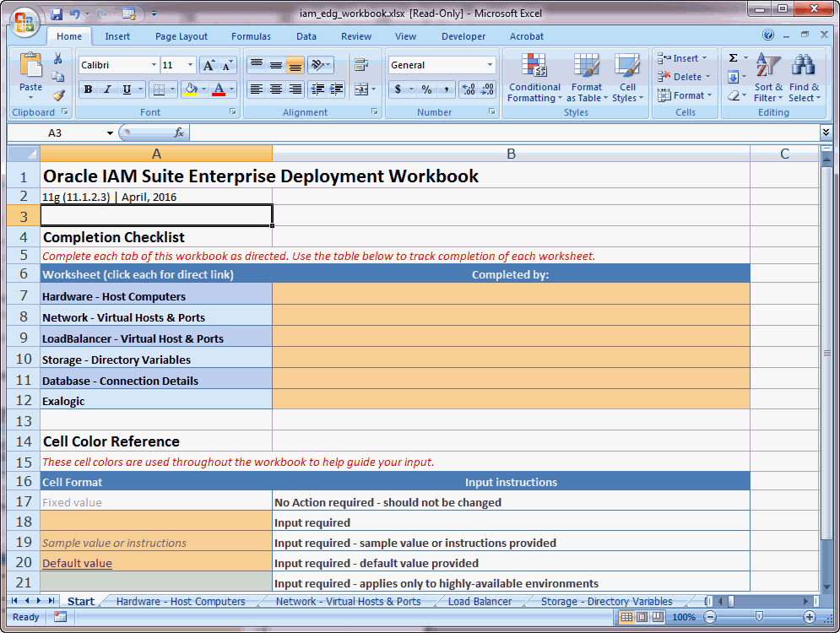Screen dimensions: 840x633
Task: Toggle Underline formatting
Action: point(127,89)
